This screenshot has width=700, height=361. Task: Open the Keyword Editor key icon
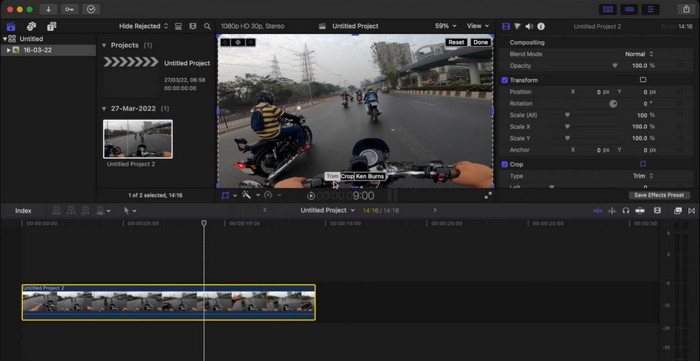click(69, 9)
